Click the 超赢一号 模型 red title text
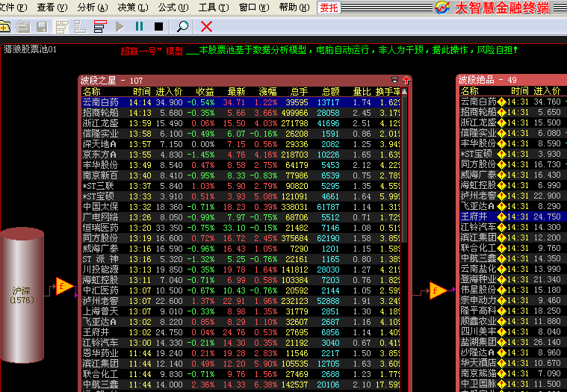 (152, 51)
